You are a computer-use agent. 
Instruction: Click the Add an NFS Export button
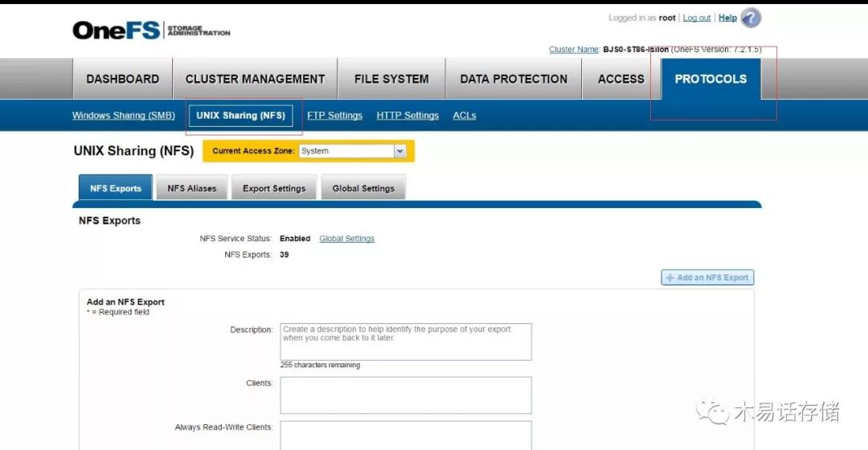707,277
